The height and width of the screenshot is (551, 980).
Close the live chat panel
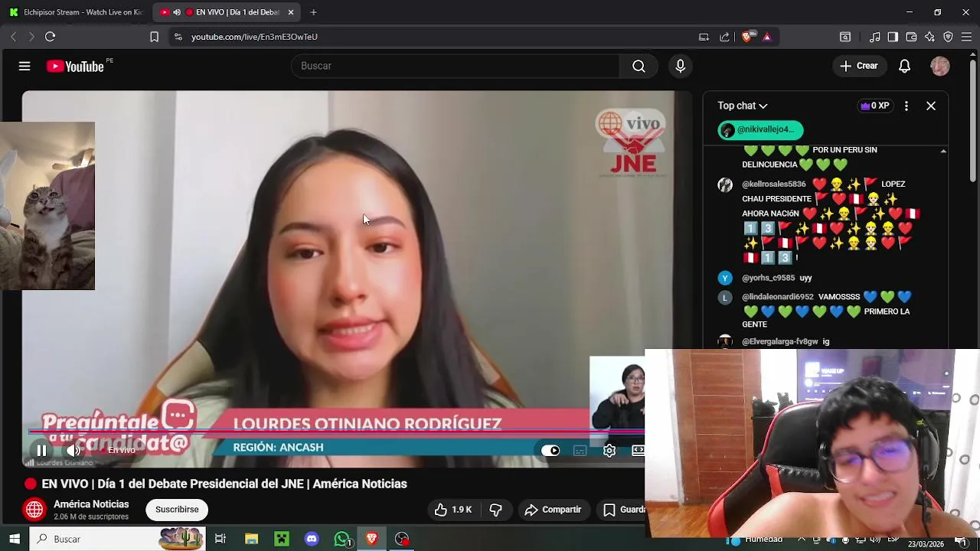click(931, 106)
